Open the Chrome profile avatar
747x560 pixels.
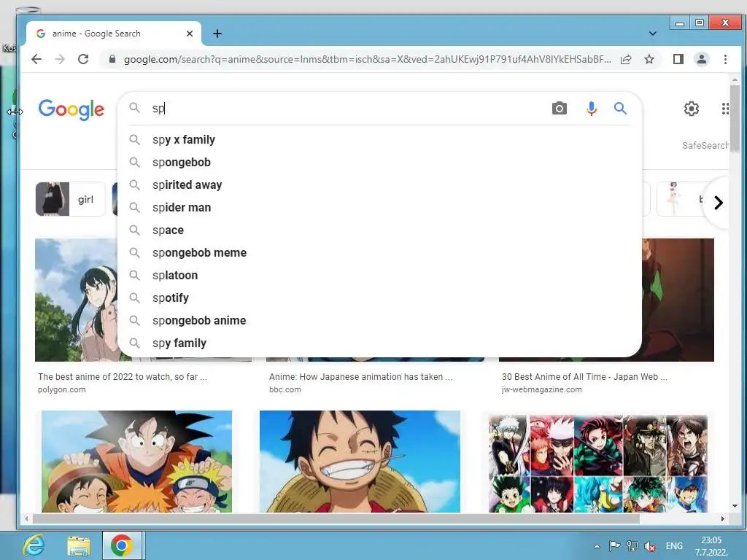coord(701,59)
